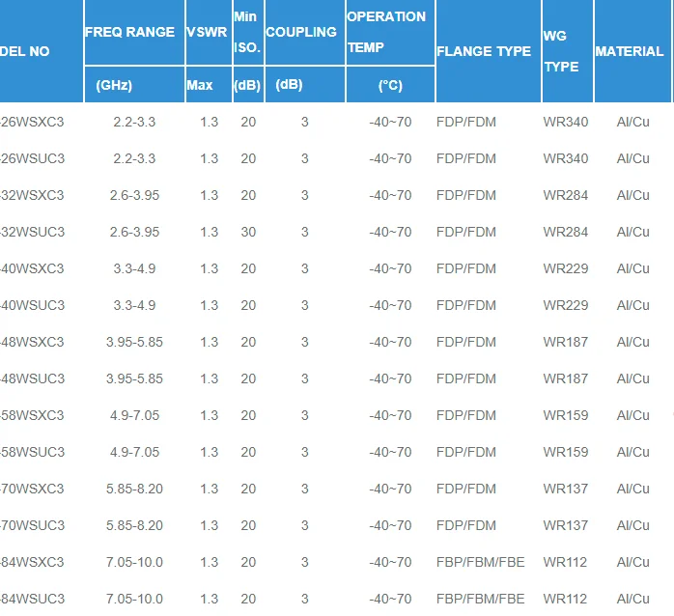This screenshot has width=674, height=616.
Task: Click model 40WSXC3 entry
Action: (x=32, y=268)
